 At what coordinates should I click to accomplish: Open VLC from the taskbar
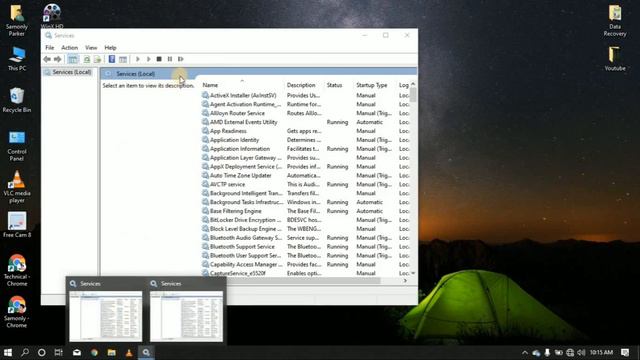(129, 352)
